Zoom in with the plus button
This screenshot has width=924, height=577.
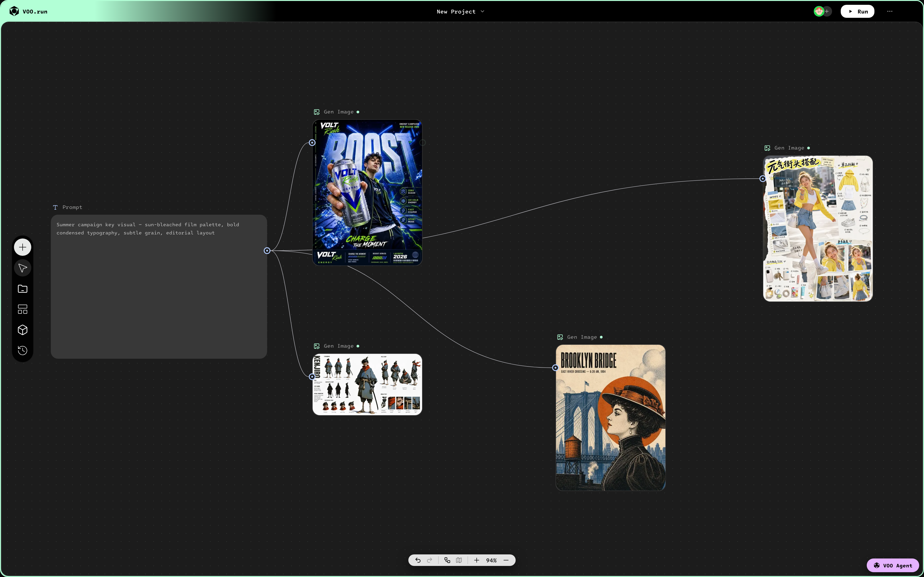[x=476, y=560]
